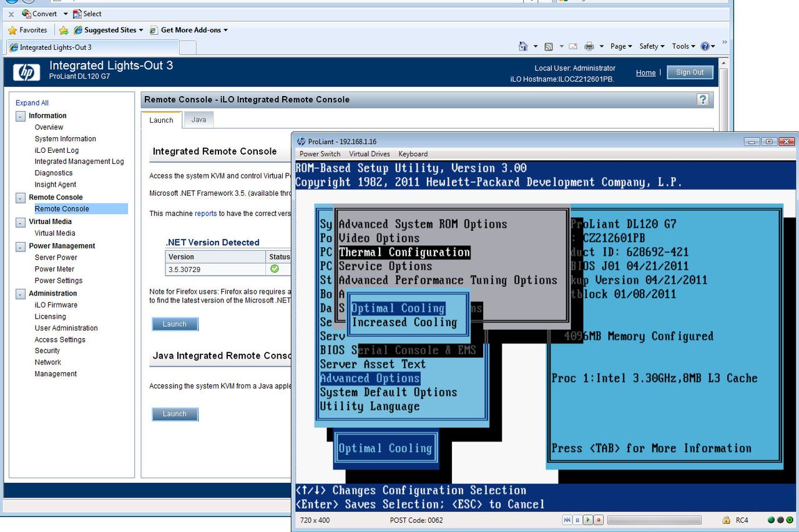Click the HP logo in iLO header
Image resolution: width=799 pixels, height=532 pixels.
(x=26, y=72)
